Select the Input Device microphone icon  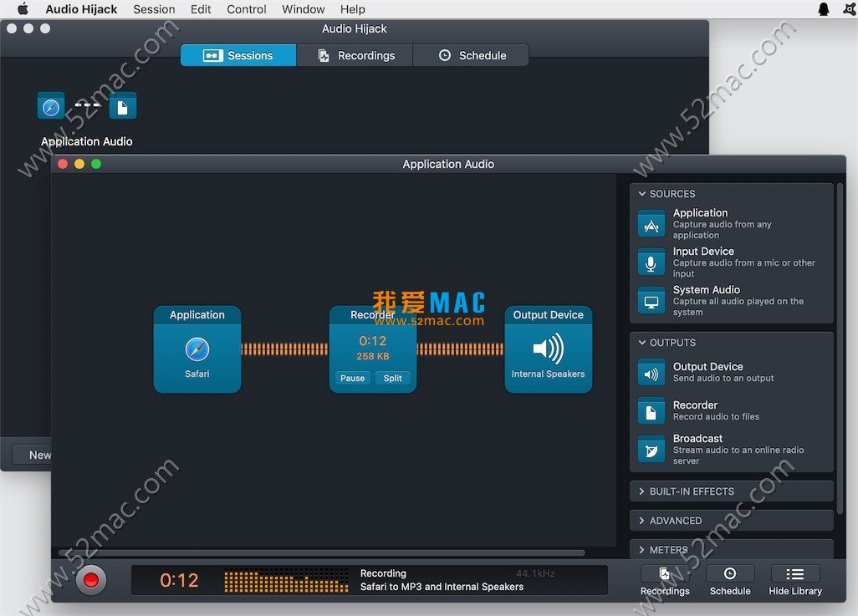[x=651, y=263]
